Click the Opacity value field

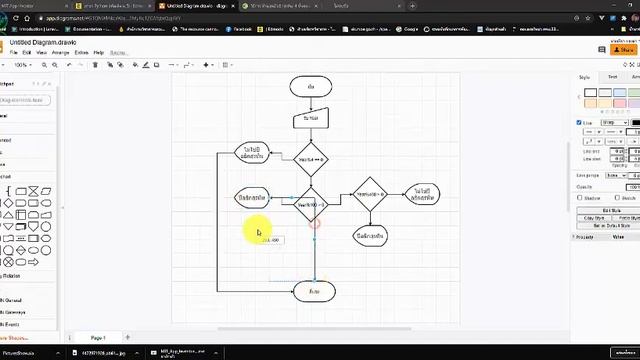click(633, 187)
